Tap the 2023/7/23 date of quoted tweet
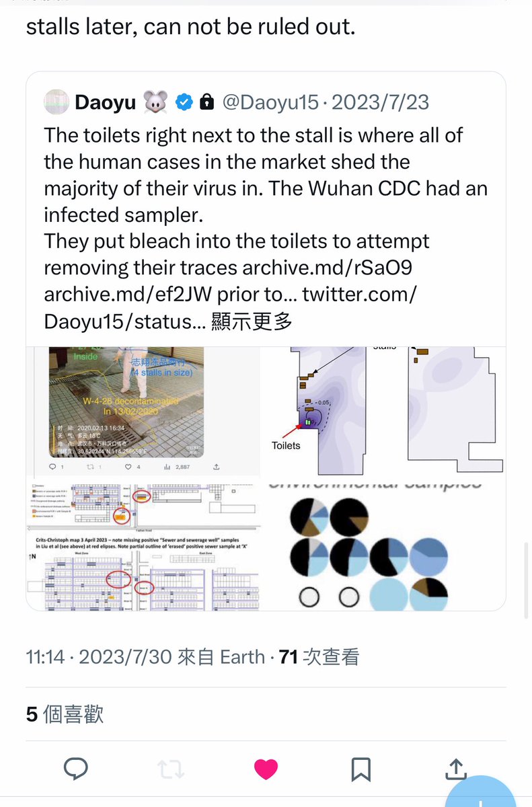 point(380,102)
